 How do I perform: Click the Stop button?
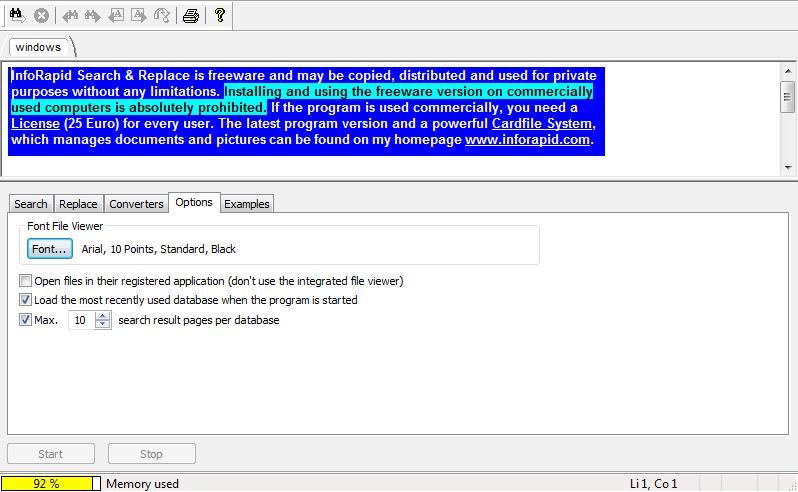(x=152, y=454)
